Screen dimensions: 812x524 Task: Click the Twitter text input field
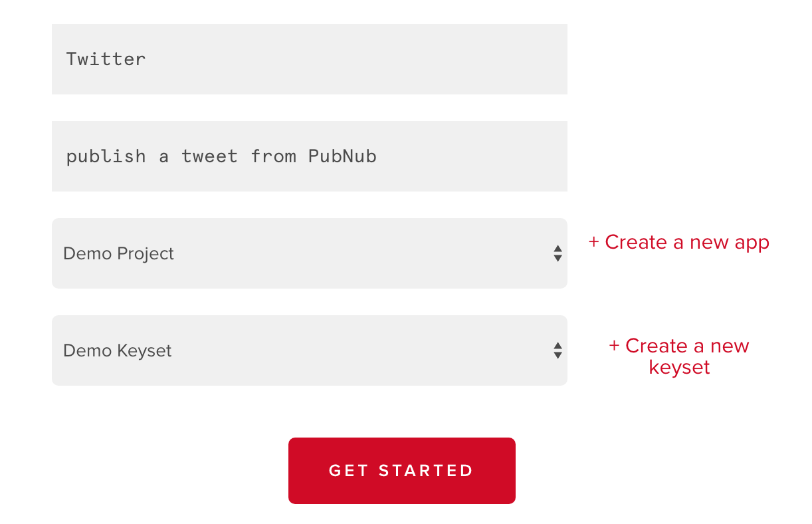309,59
